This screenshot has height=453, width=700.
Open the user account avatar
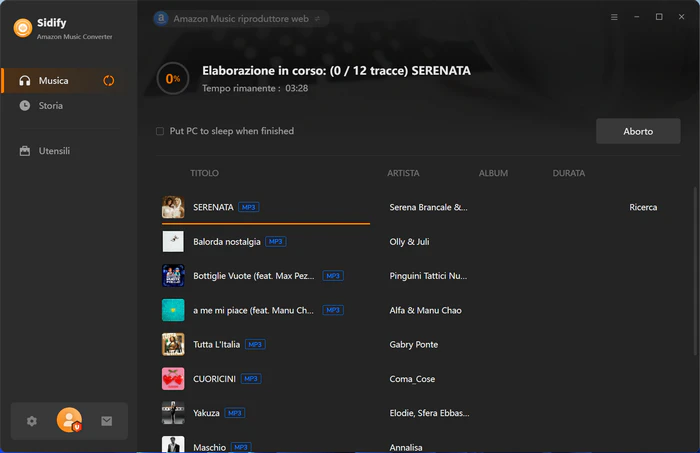[69, 420]
